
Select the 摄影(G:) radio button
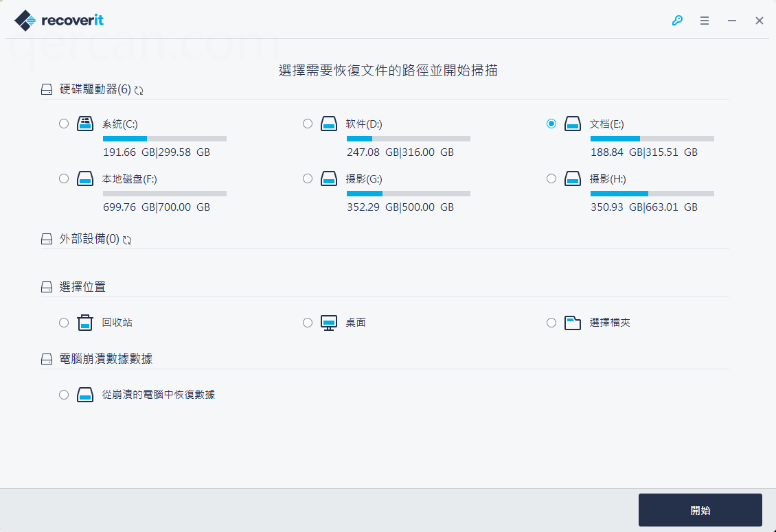point(308,178)
